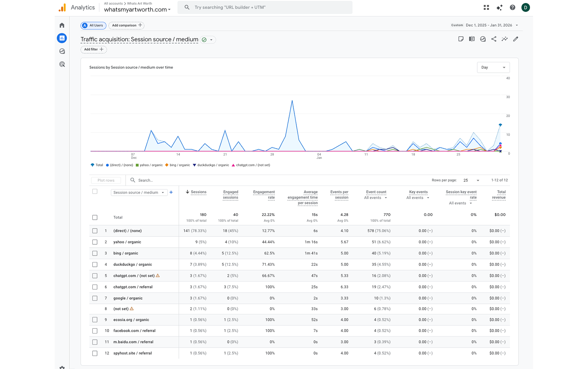Open report insights via the sparkline icon
The height and width of the screenshot is (369, 588).
pyautogui.click(x=505, y=39)
